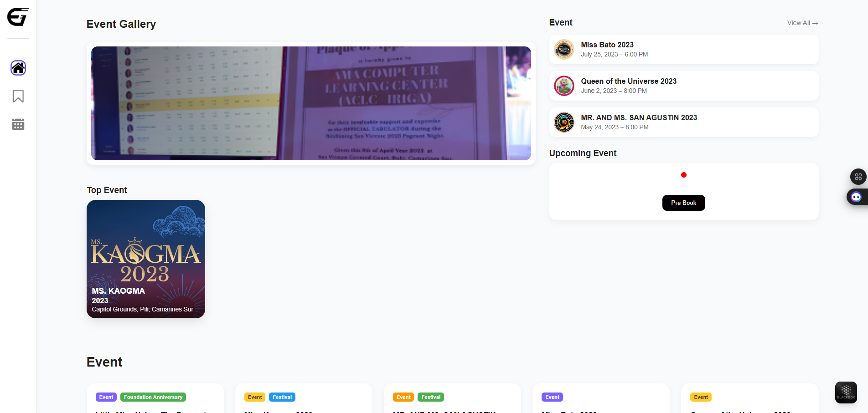The width and height of the screenshot is (868, 413).
Task: Open the MS. KAOGMA 2023 top event card
Action: (146, 259)
